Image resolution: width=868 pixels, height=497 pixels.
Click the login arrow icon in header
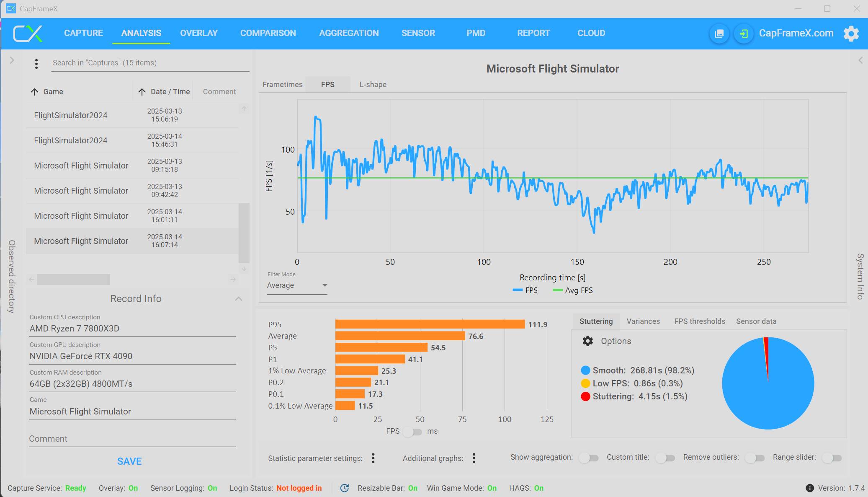[x=743, y=34]
